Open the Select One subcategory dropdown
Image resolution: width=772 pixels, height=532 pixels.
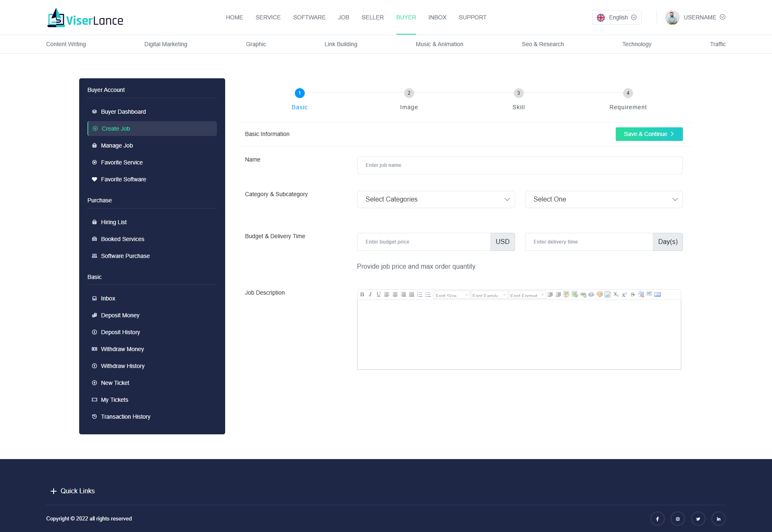tap(604, 199)
